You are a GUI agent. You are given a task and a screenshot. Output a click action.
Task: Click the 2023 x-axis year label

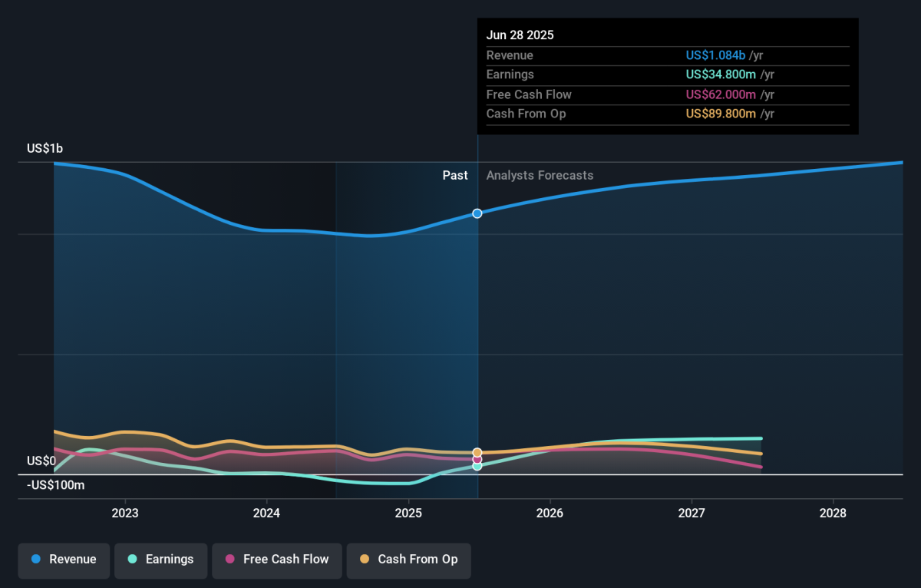click(x=125, y=513)
